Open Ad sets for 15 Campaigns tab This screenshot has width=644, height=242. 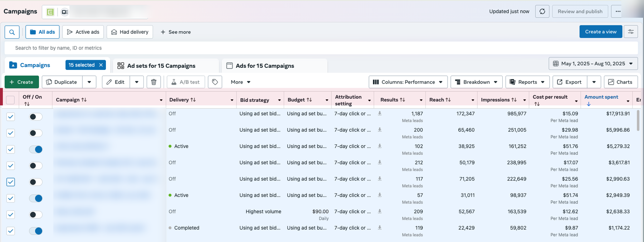pyautogui.click(x=166, y=66)
